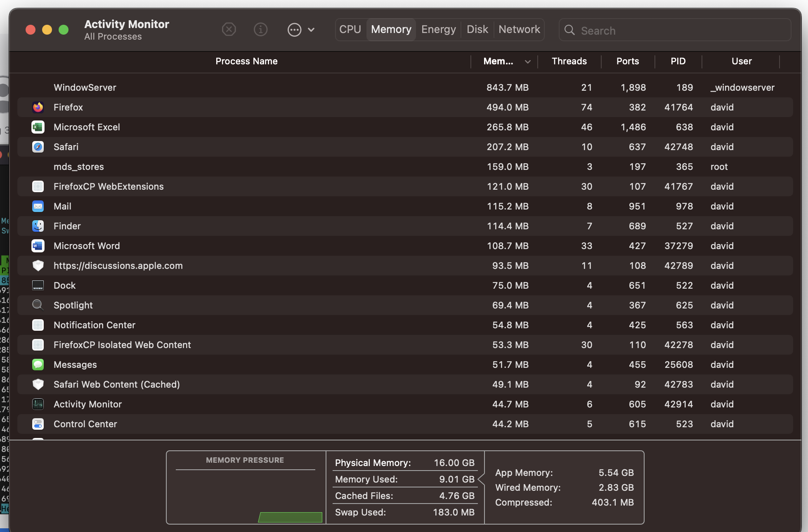Click the Mail envelope icon
This screenshot has height=532, width=808.
click(x=38, y=206)
